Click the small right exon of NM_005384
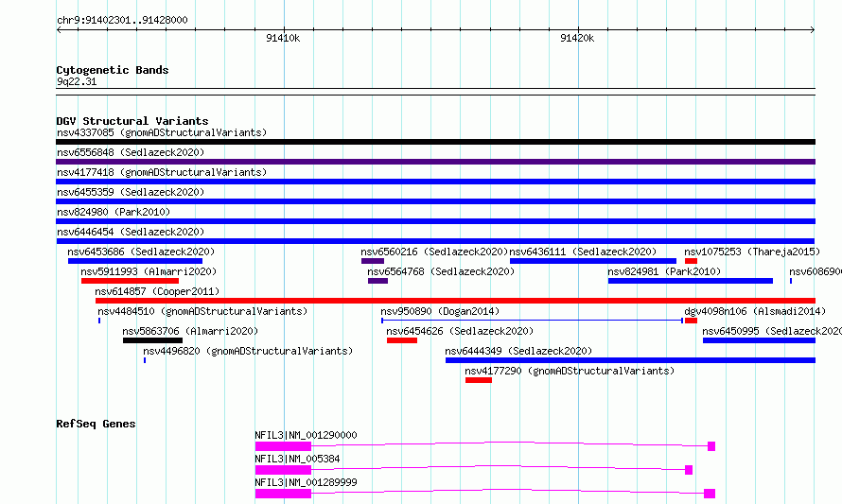 [x=689, y=470]
